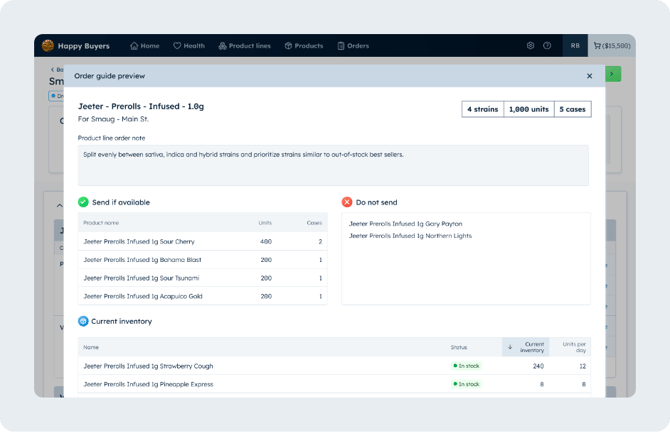The height and width of the screenshot is (438, 670).
Task: Sort by the Current inventory column header
Action: 526,347
